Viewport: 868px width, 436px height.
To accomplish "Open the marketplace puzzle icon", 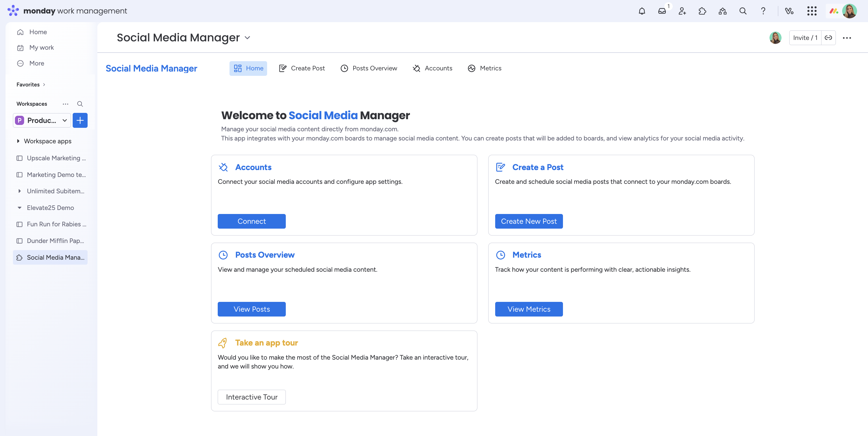I will click(702, 11).
